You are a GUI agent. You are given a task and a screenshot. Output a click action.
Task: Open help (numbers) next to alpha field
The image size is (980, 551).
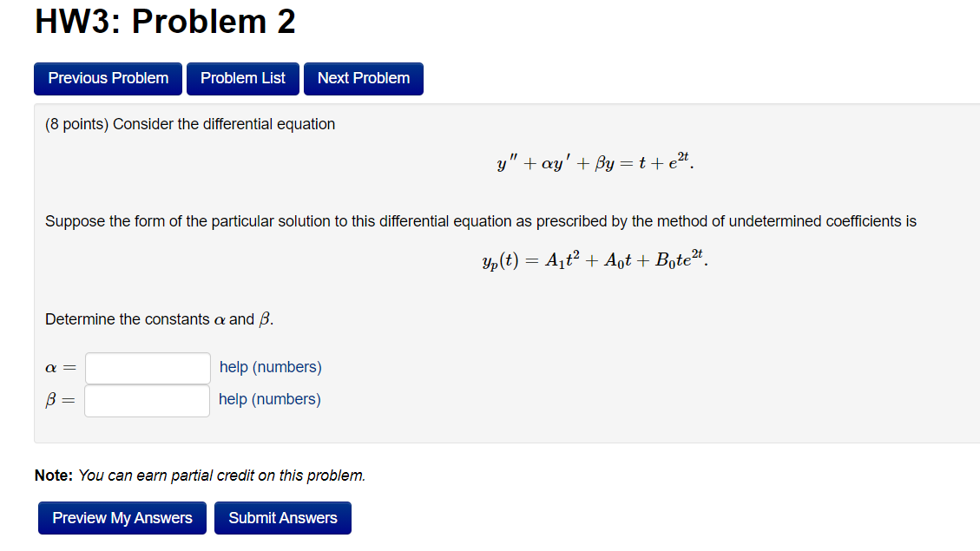tap(270, 366)
